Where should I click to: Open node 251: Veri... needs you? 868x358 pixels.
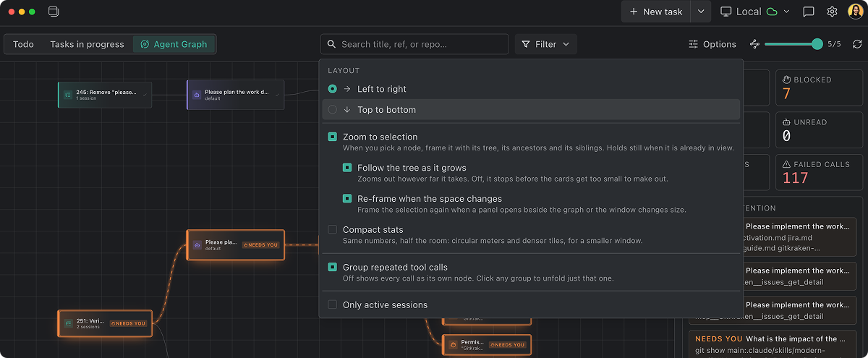point(105,323)
